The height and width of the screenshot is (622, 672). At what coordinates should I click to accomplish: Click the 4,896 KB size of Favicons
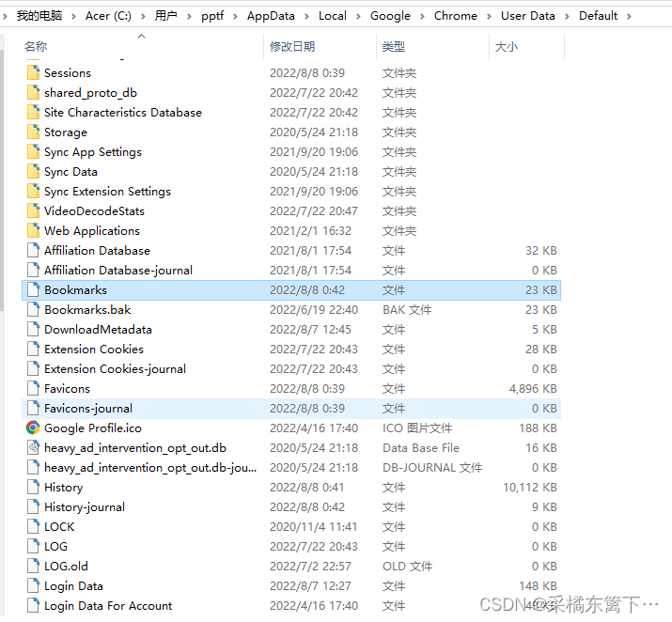tap(533, 389)
